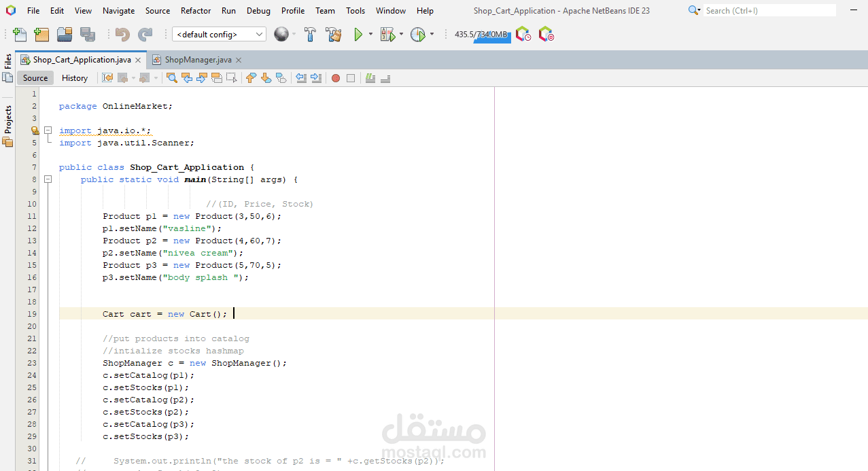This screenshot has height=471, width=868.
Task: Click Find Previous Occurrence icon
Action: pos(187,78)
